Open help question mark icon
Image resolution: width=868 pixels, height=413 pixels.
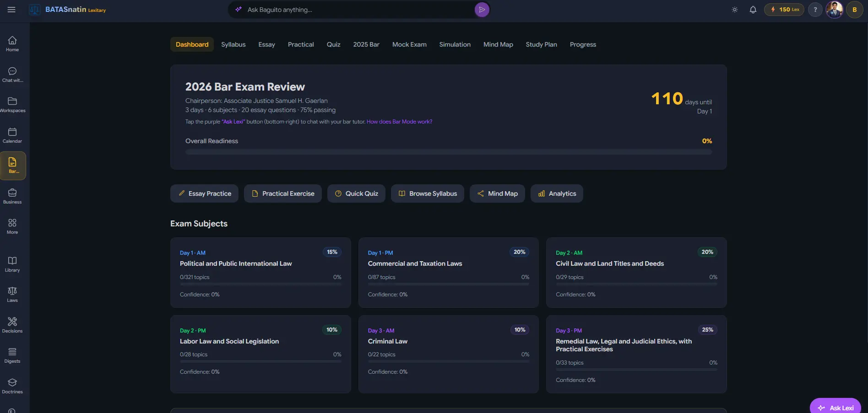(815, 10)
